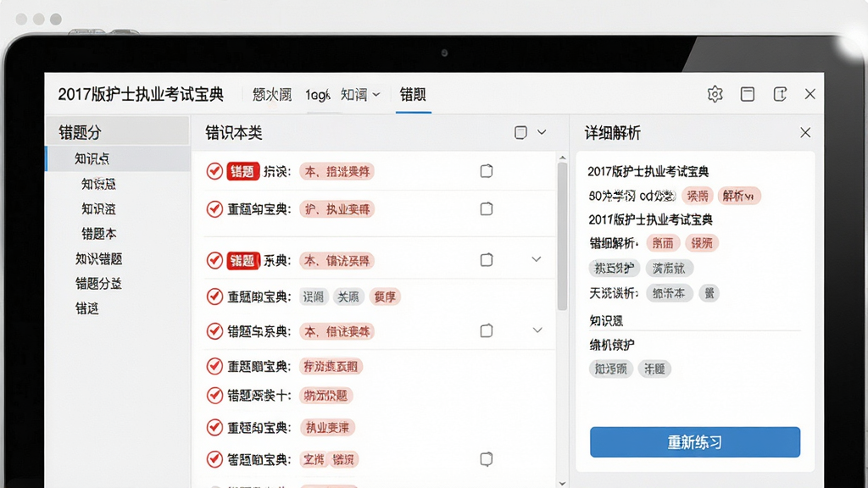Viewport: 868px width, 488px height.
Task: Toggle the red check circle on first row
Action: click(214, 171)
